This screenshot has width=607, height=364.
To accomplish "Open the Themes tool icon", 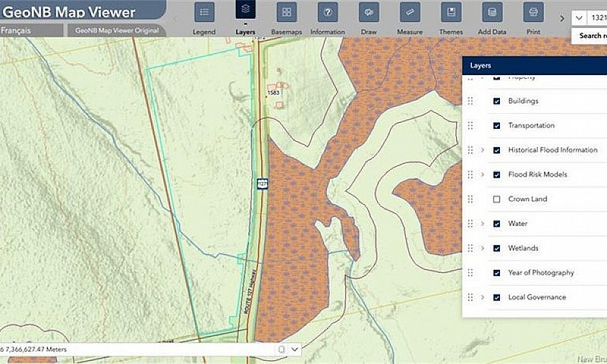I will (x=451, y=12).
